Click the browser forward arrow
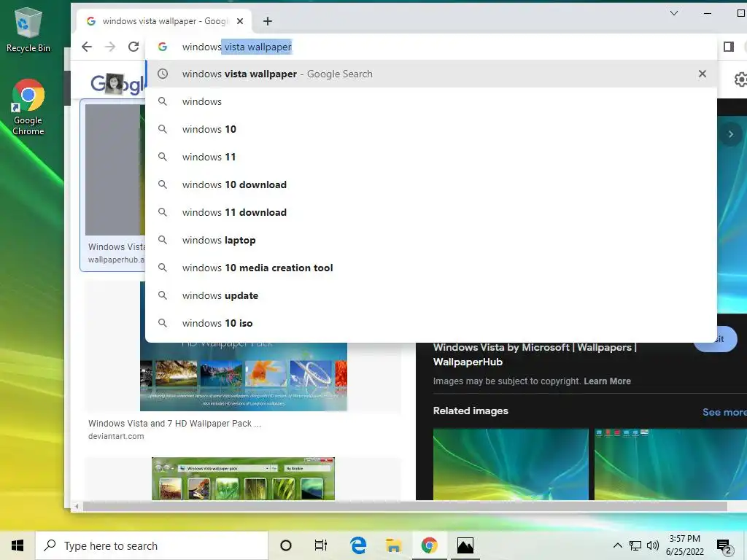747x560 pixels. [x=110, y=47]
